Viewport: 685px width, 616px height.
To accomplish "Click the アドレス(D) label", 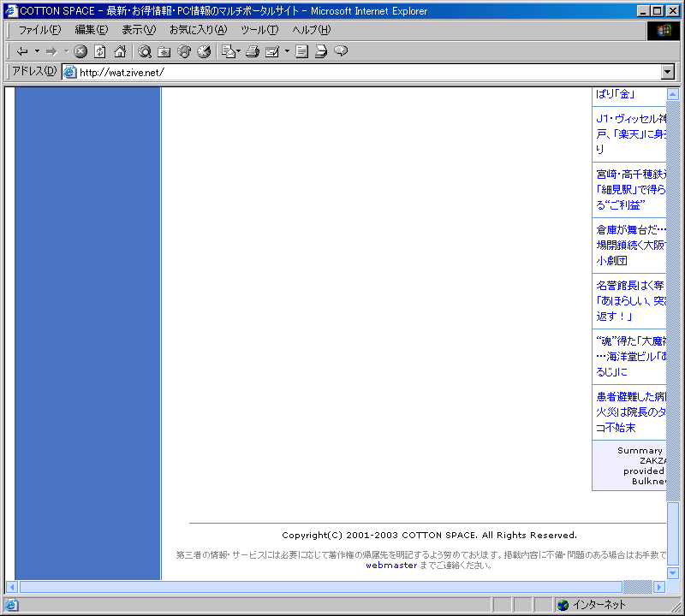I will pyautogui.click(x=34, y=71).
